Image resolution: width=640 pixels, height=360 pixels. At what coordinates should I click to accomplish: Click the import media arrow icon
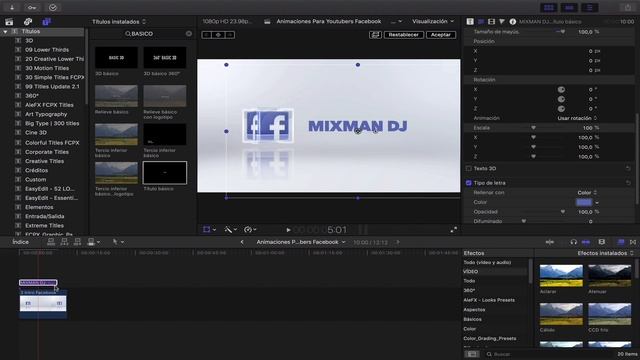(12, 7)
